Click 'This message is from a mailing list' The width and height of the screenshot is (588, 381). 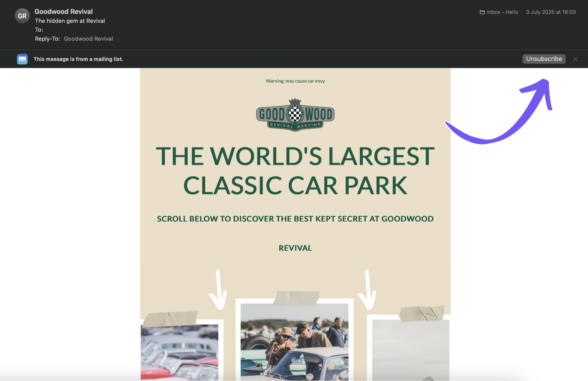(78, 59)
